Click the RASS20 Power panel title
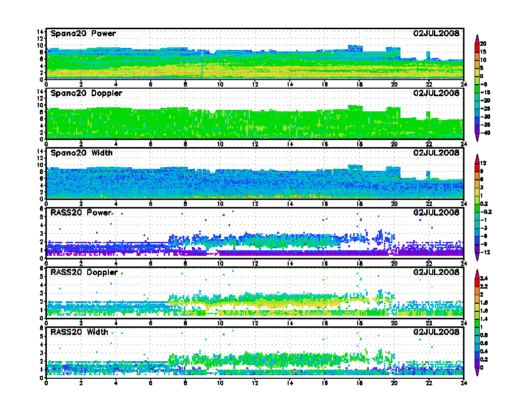 (x=81, y=213)
